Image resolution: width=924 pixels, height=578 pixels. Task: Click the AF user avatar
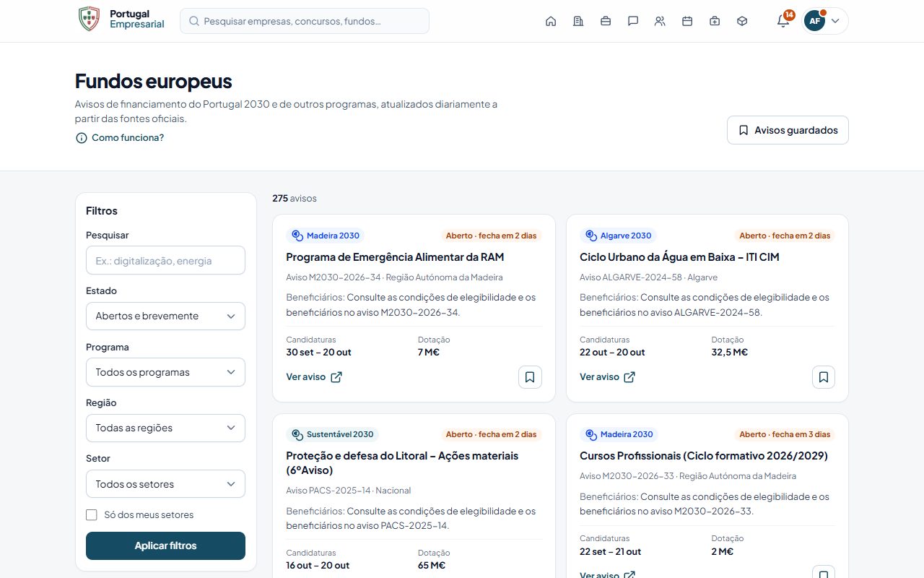815,21
